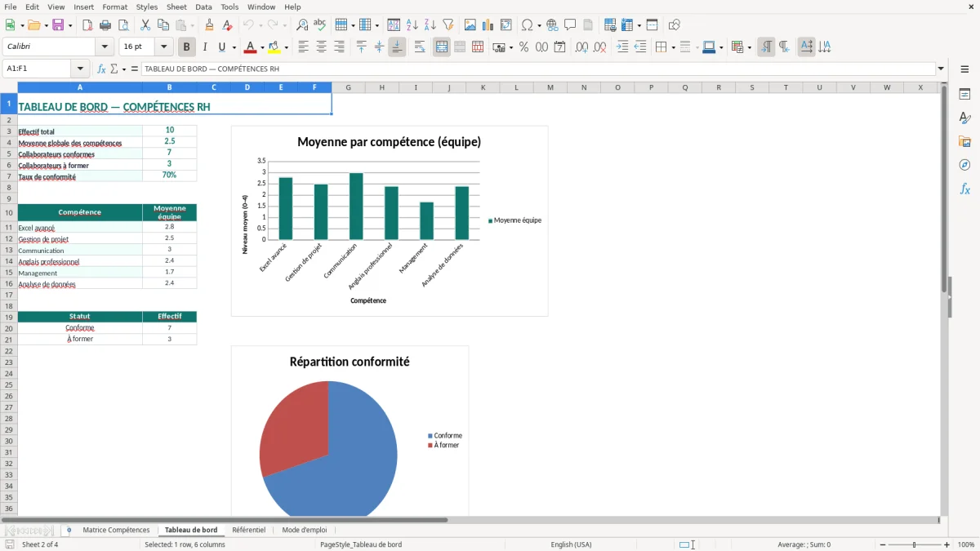The image size is (980, 551).
Task: Open Borders dropdown arrow
Action: (x=673, y=47)
